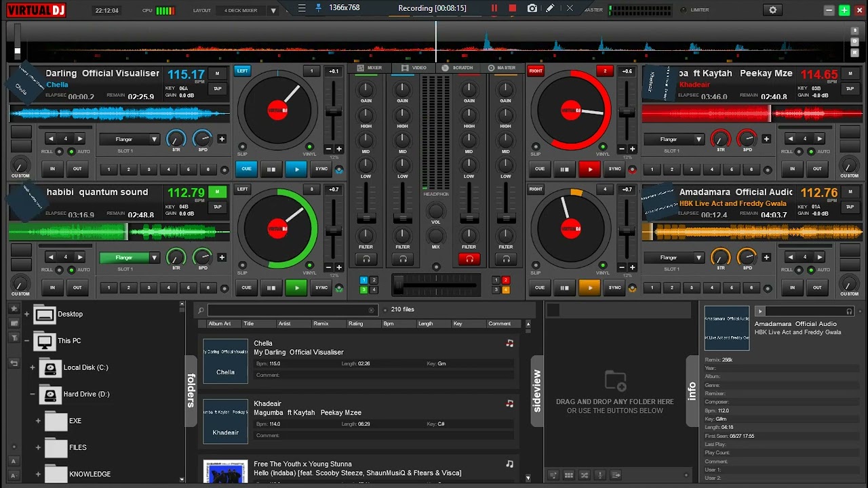Turn on ROLL for deck 1 loops
Image resolution: width=868 pixels, height=488 pixels.
(x=59, y=152)
